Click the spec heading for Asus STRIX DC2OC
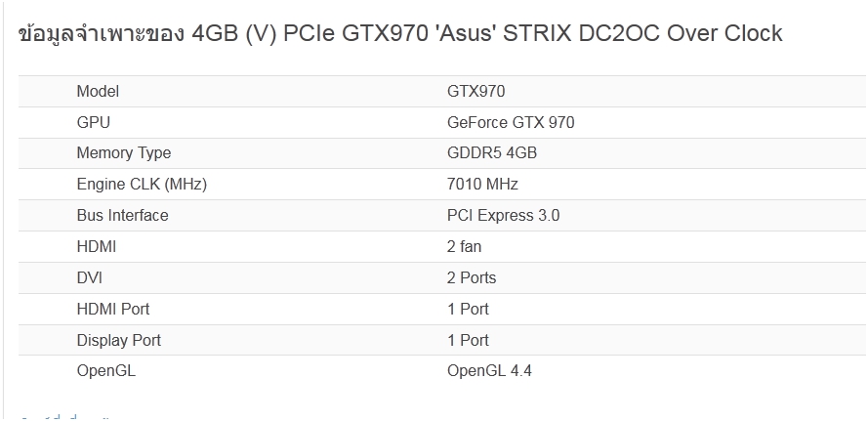Screen dimensions: 868x421 [x=400, y=33]
